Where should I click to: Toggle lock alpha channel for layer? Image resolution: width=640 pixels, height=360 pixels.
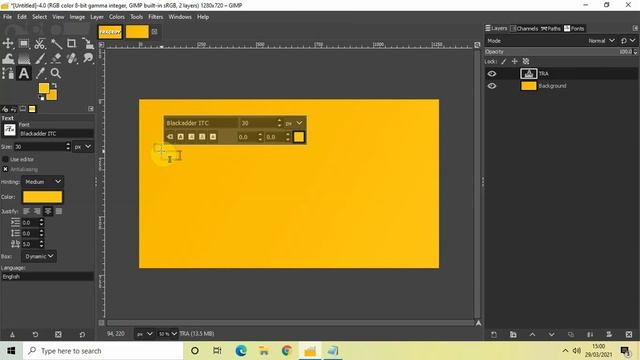pyautogui.click(x=526, y=61)
